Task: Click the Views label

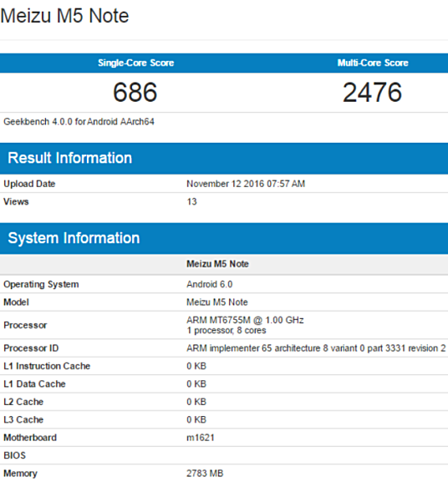Action: point(16,201)
